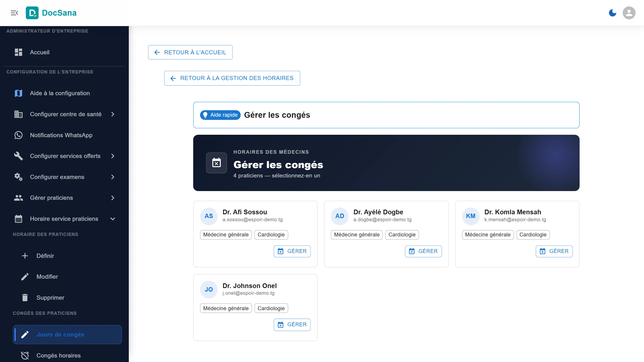The height and width of the screenshot is (362, 644).
Task: Click RETOUR À L'ACCUEIL button
Action: [x=190, y=52]
